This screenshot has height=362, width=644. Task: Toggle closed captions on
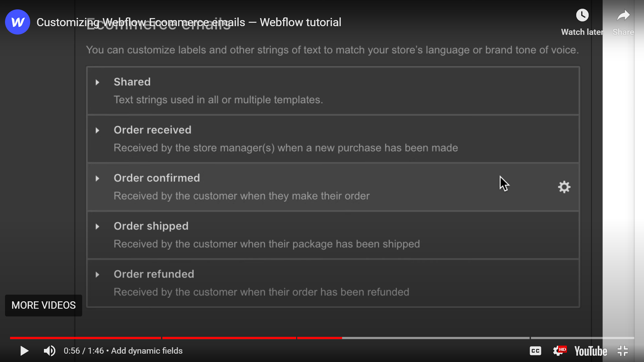tap(535, 351)
